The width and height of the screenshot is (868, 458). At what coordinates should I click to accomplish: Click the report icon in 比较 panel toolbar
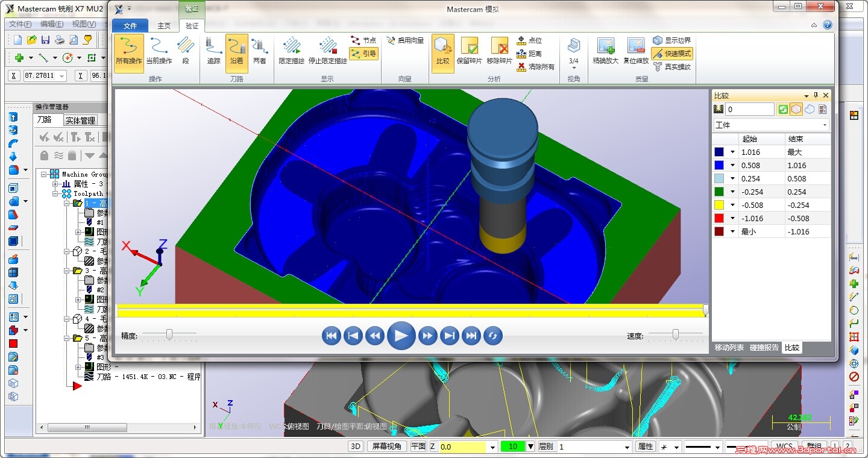(823, 109)
